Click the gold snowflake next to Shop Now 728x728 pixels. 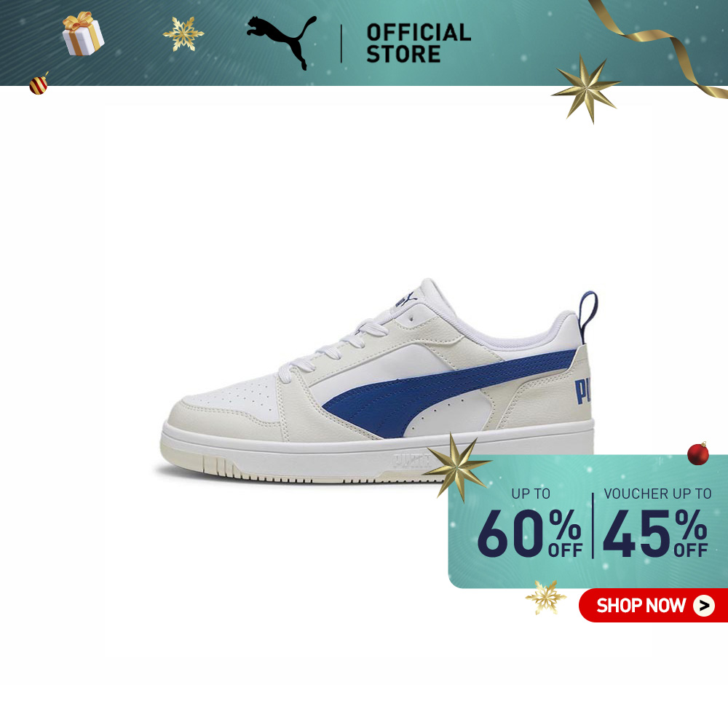tap(546, 598)
